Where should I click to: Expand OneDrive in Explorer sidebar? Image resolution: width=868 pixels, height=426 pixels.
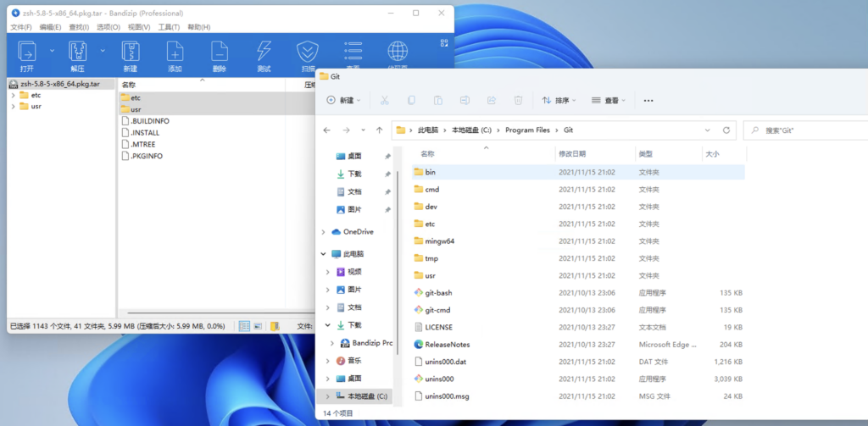pyautogui.click(x=323, y=232)
